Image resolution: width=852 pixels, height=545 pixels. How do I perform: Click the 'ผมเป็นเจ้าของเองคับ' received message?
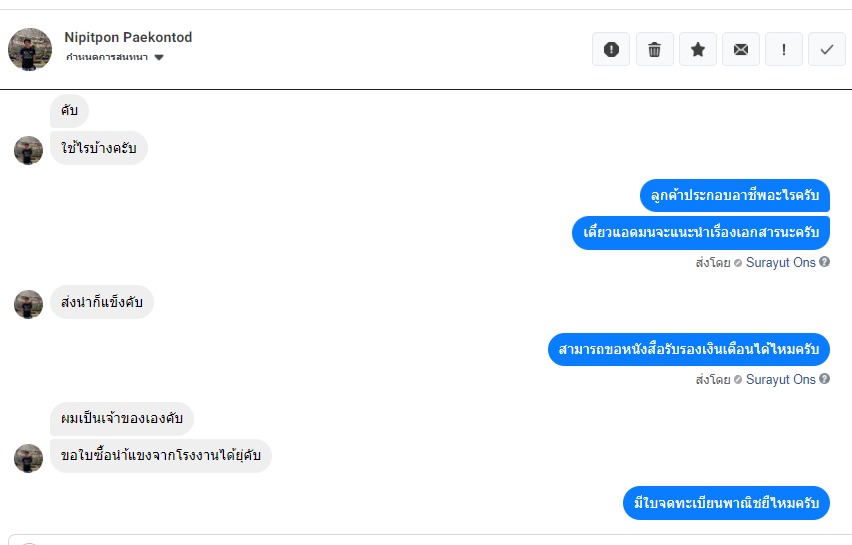(x=122, y=419)
